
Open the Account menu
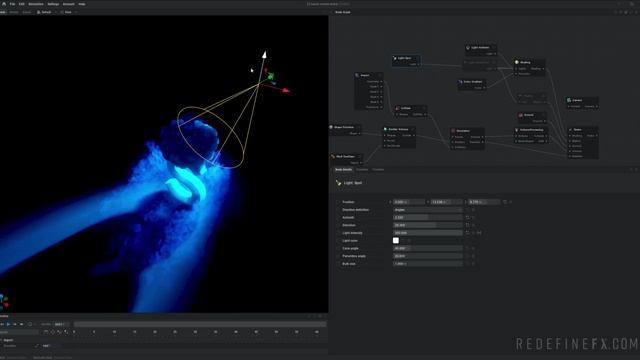(x=69, y=4)
